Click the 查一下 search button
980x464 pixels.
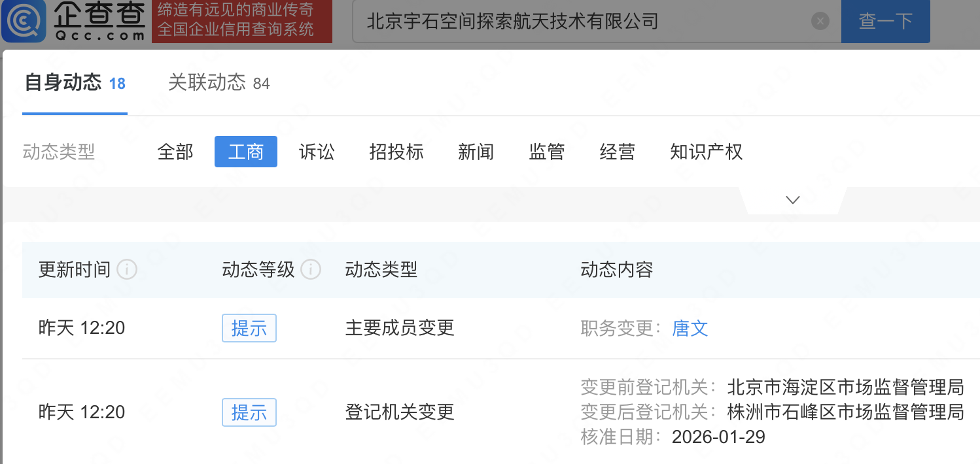[885, 22]
